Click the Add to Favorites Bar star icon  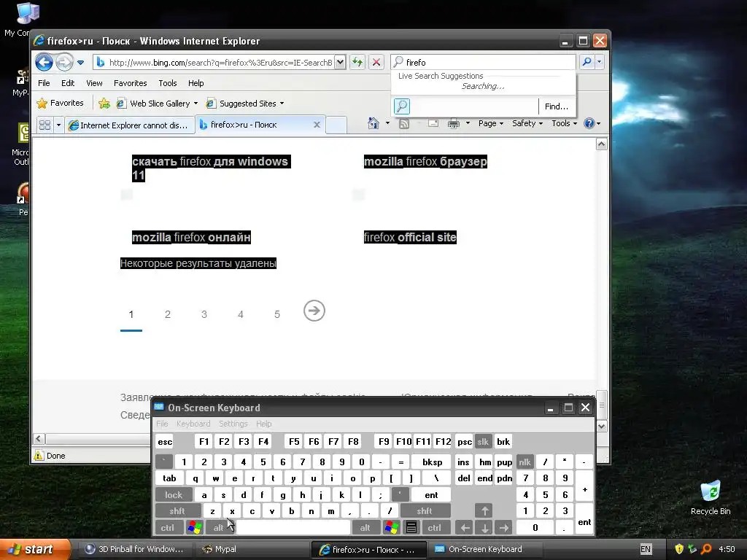click(x=104, y=104)
